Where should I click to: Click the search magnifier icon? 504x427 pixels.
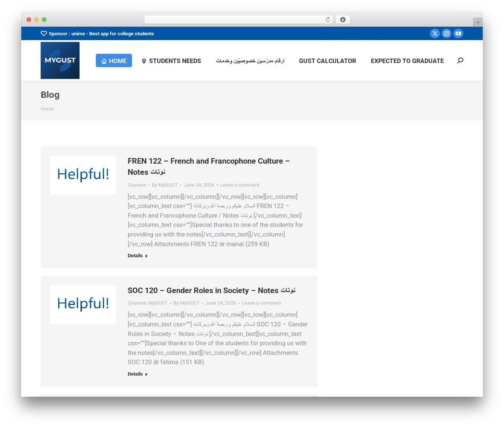pos(460,60)
